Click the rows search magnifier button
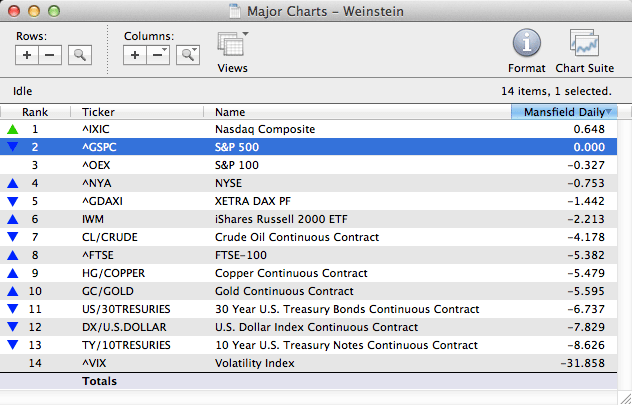Viewport: 632px width, 405px height. (79, 55)
